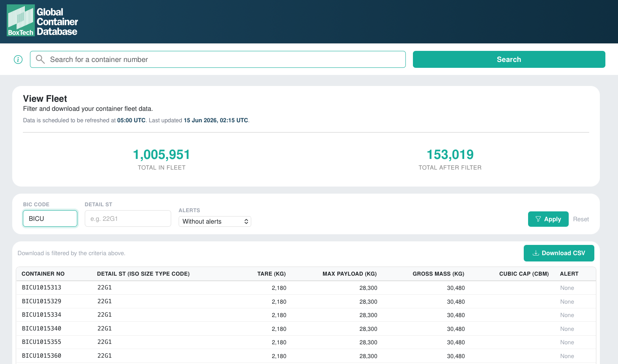Select container BICU1015329 row
This screenshot has height=364, width=618.
click(306, 301)
